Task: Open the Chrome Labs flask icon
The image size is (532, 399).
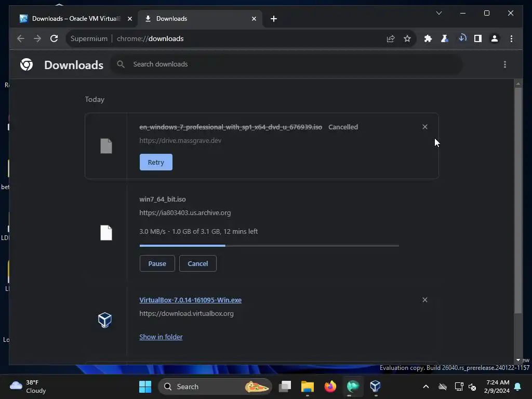Action: pyautogui.click(x=445, y=38)
